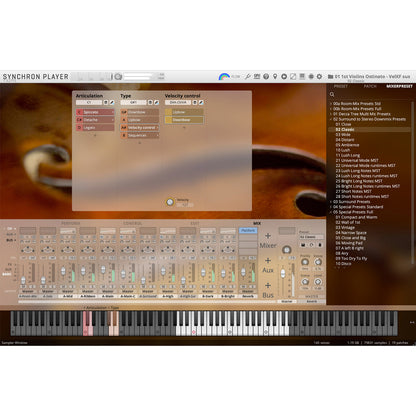
Task: Click the plus Aux add icon
Action: pos(268,261)
